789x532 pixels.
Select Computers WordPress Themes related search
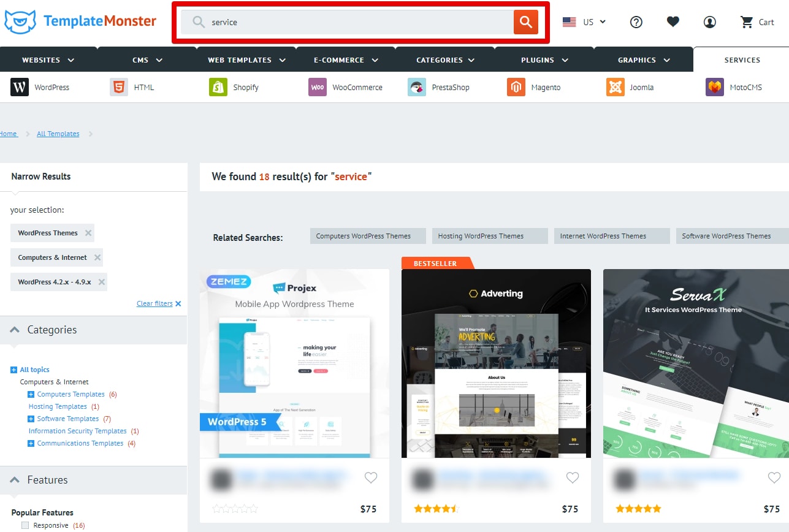pos(368,236)
